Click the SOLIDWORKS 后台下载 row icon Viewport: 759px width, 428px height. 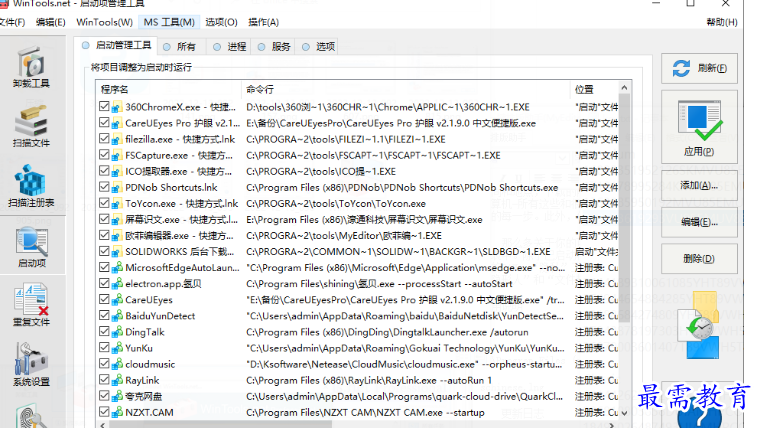click(117, 252)
